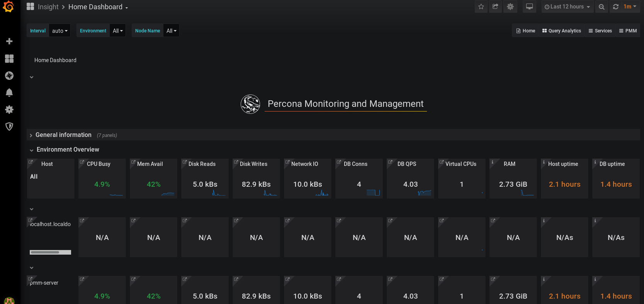Click the Network IO 10.0 kBs value
644x304 pixels.
pos(308,184)
